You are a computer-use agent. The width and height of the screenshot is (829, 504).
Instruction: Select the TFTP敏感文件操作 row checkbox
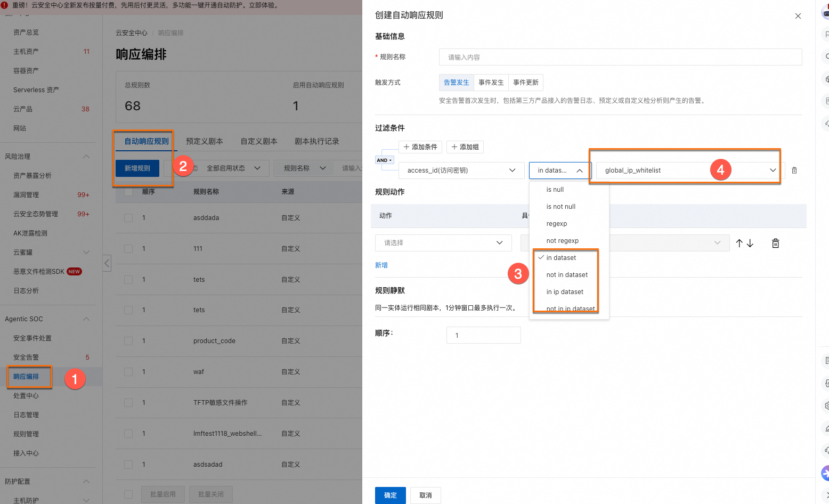128,403
